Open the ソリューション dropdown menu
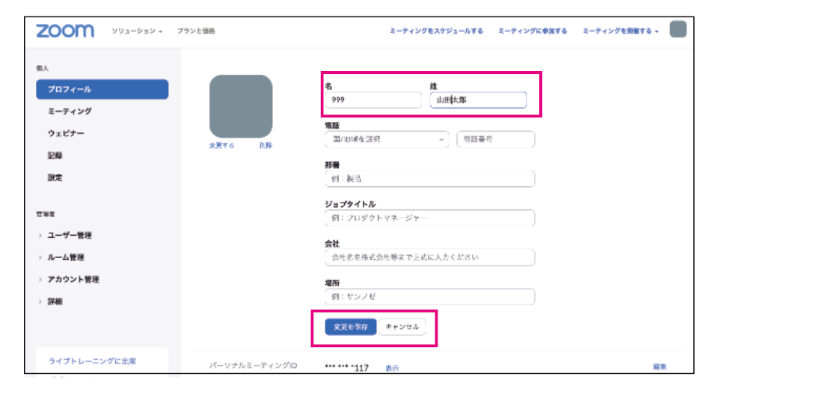 (136, 32)
